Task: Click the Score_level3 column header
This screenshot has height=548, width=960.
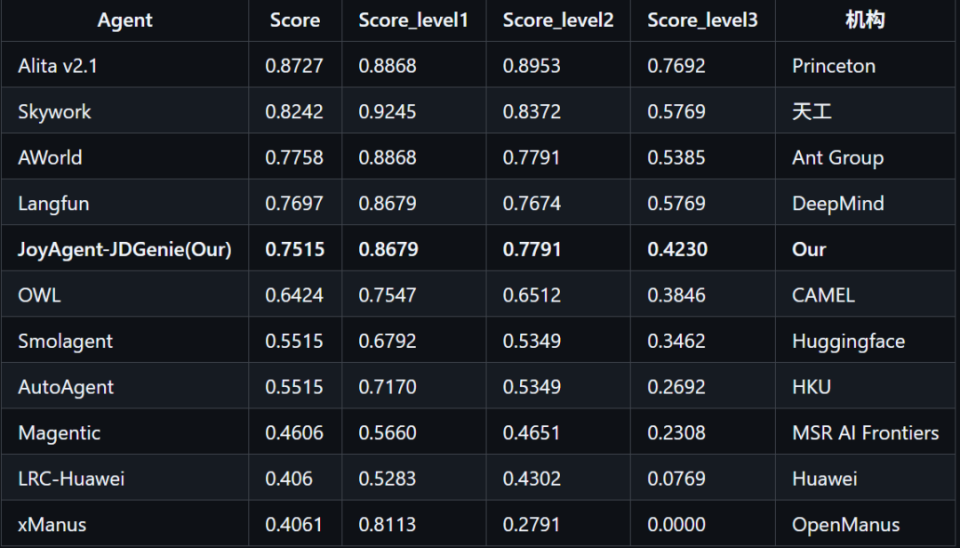Action: (702, 20)
